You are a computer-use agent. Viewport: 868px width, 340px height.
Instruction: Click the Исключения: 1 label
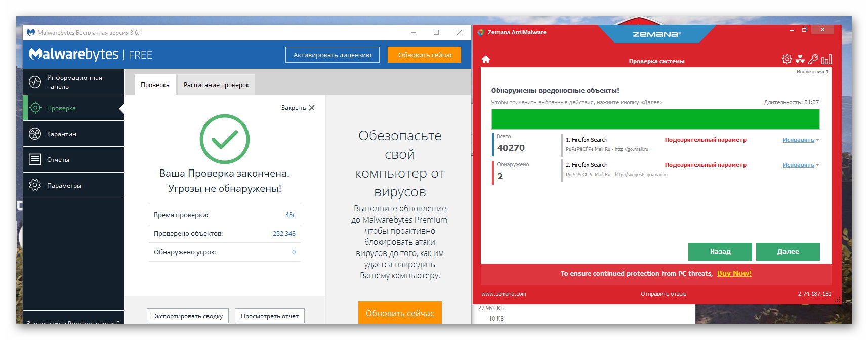(812, 72)
